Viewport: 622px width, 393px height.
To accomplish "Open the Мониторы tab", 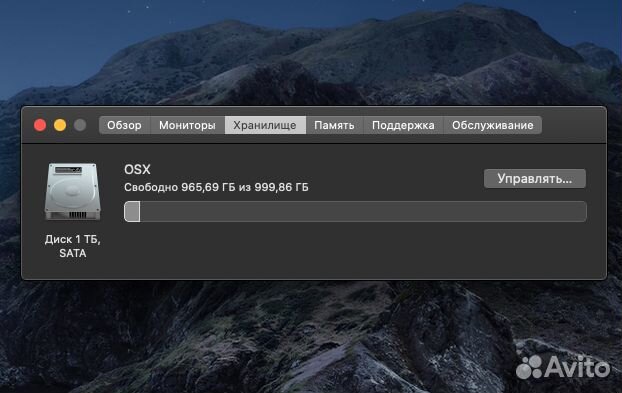I will tap(187, 125).
